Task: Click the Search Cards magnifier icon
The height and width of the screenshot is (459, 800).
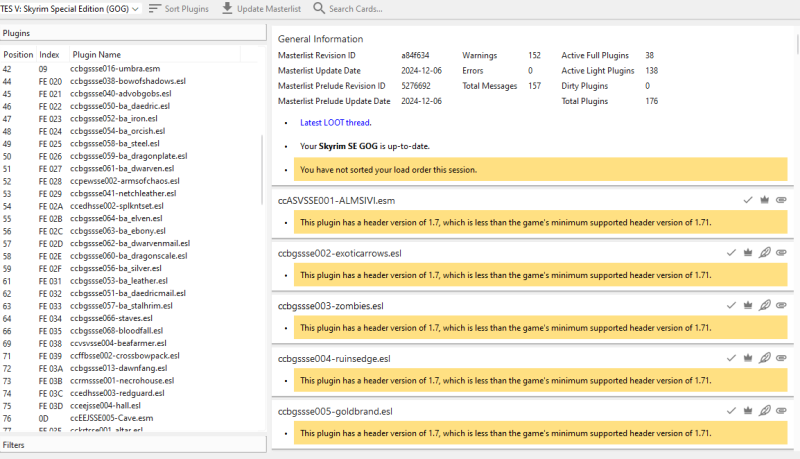Action: [319, 8]
